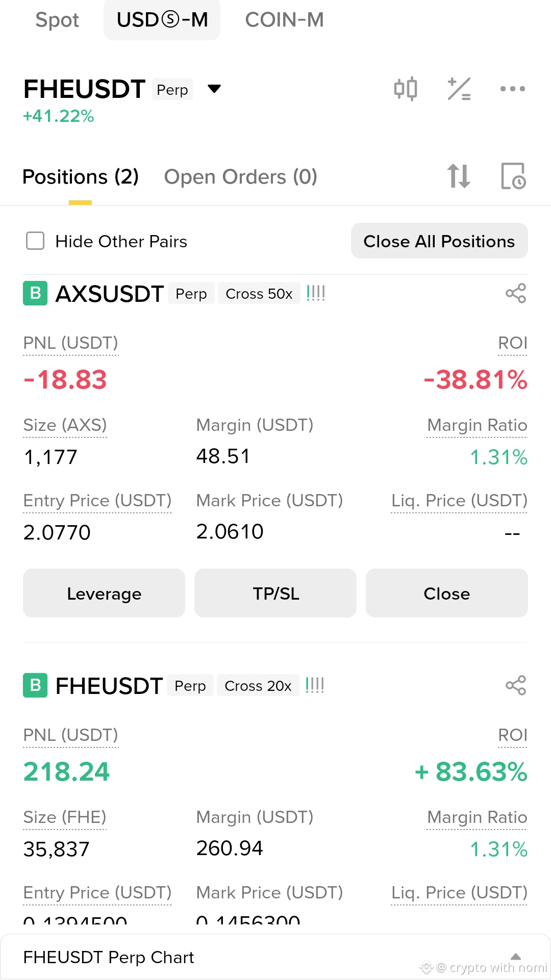Screen dimensions: 551x980
Task: Open the profit calculator icon
Action: (459, 89)
